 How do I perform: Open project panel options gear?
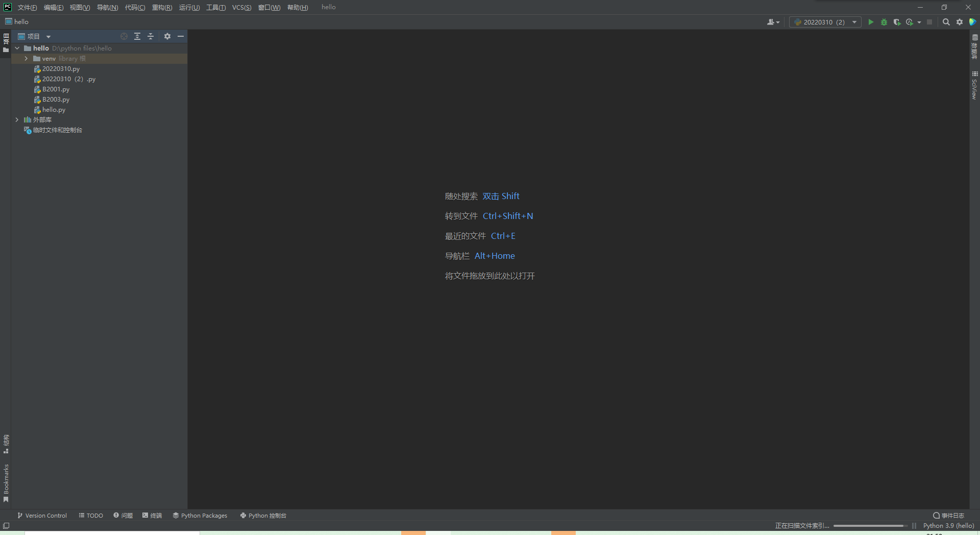(167, 36)
